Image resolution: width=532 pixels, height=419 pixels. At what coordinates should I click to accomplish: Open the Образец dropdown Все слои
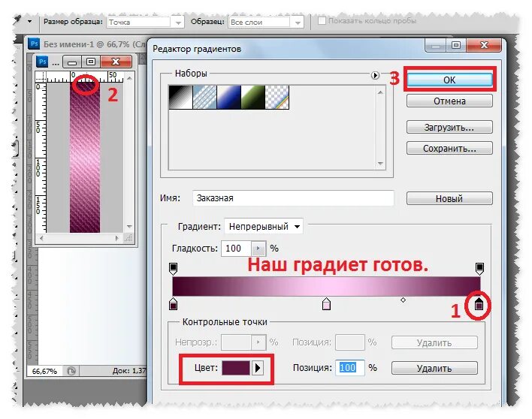(x=266, y=23)
